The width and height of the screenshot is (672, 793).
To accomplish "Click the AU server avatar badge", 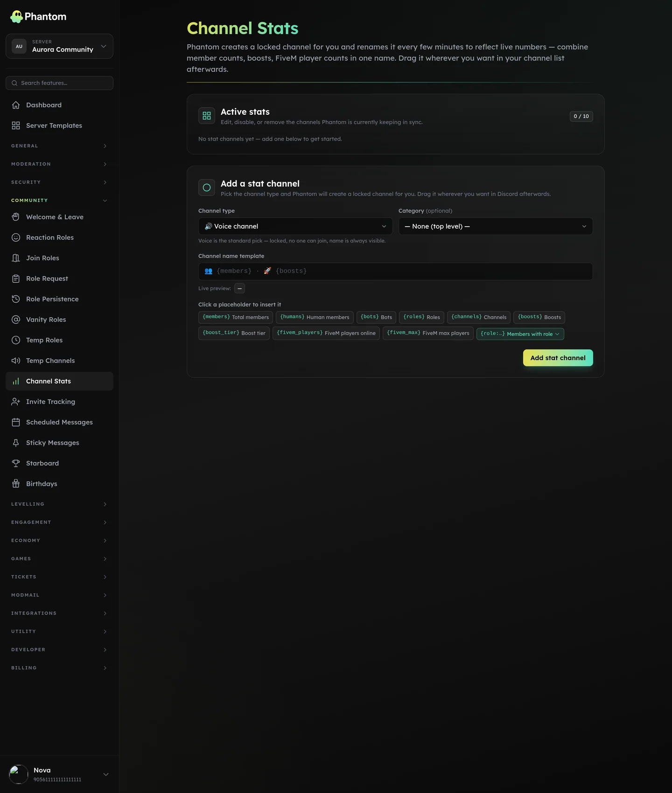I will 19,46.
